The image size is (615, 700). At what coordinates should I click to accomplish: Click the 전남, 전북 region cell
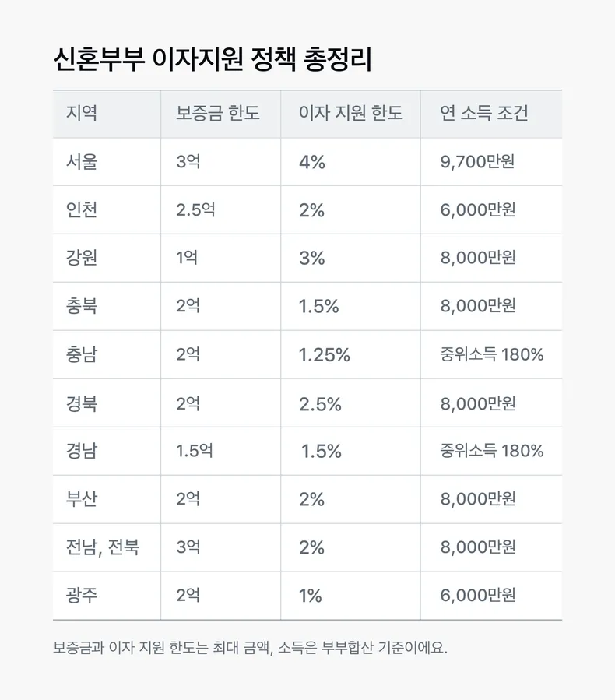(x=107, y=547)
